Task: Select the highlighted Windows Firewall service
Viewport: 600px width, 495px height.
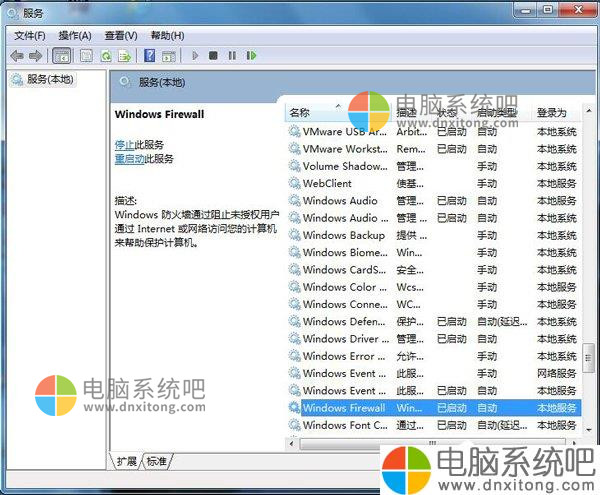Action: (434, 408)
